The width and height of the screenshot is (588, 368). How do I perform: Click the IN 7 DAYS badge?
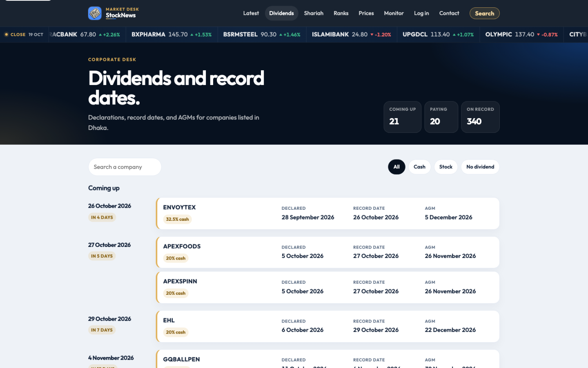point(102,330)
